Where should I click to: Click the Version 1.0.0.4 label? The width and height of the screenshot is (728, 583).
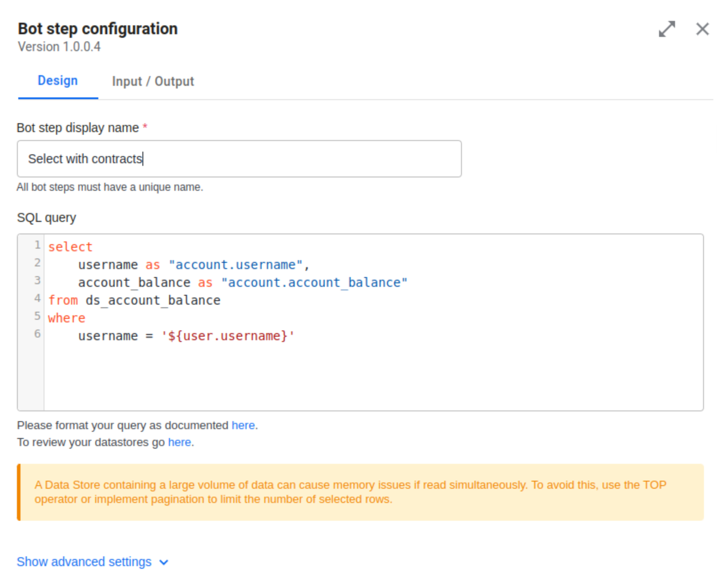pyautogui.click(x=59, y=47)
